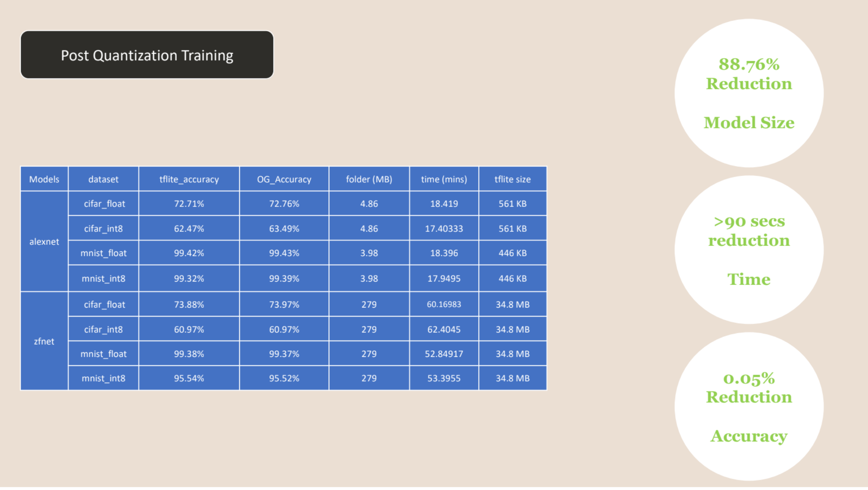Select the OG_Accuracy header cell

[284, 179]
